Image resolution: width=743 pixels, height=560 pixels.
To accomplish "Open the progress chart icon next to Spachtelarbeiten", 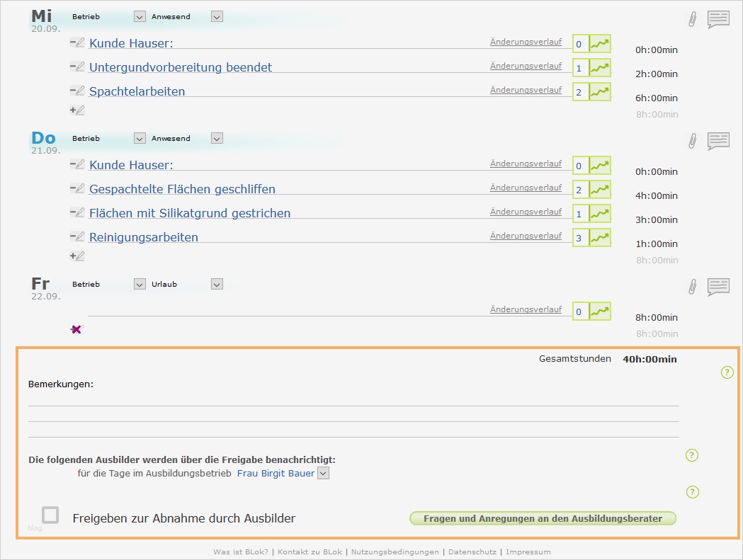I will (600, 91).
